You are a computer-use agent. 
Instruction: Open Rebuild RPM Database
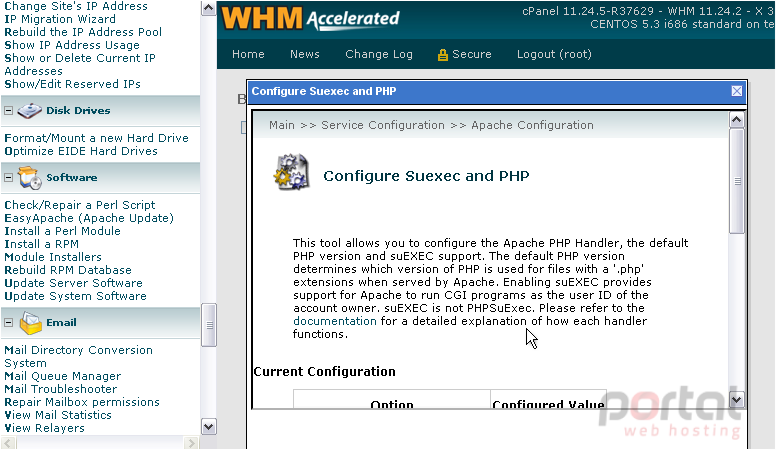68,270
